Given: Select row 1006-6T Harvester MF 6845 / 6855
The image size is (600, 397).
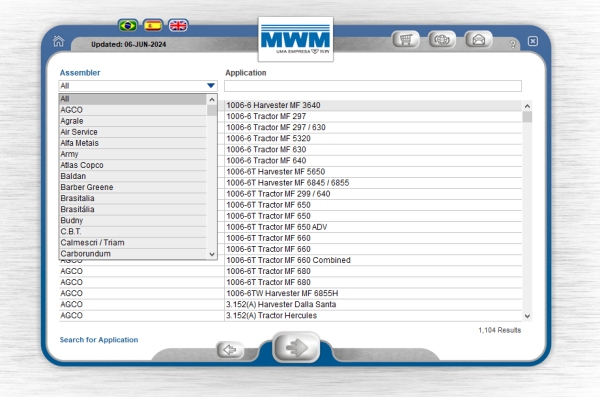Looking at the screenshot, I should point(373,183).
